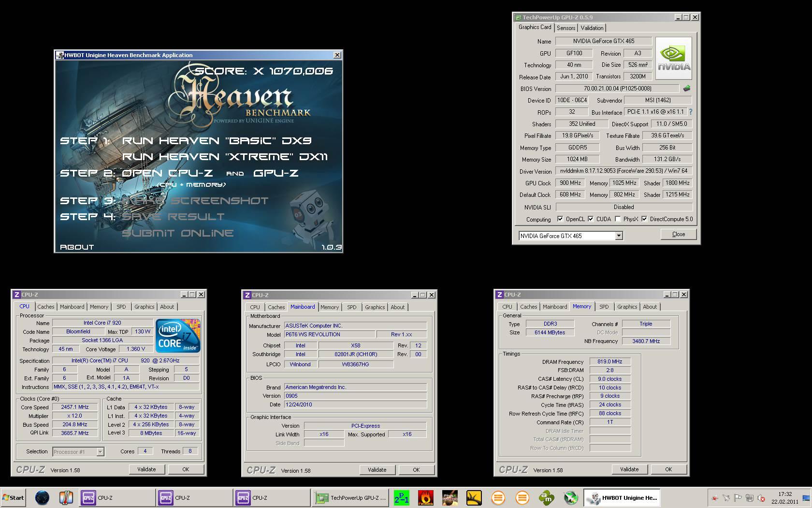Image resolution: width=812 pixels, height=508 pixels.
Task: Open About tab in the CPU tab CPU-Z window
Action: tap(167, 307)
